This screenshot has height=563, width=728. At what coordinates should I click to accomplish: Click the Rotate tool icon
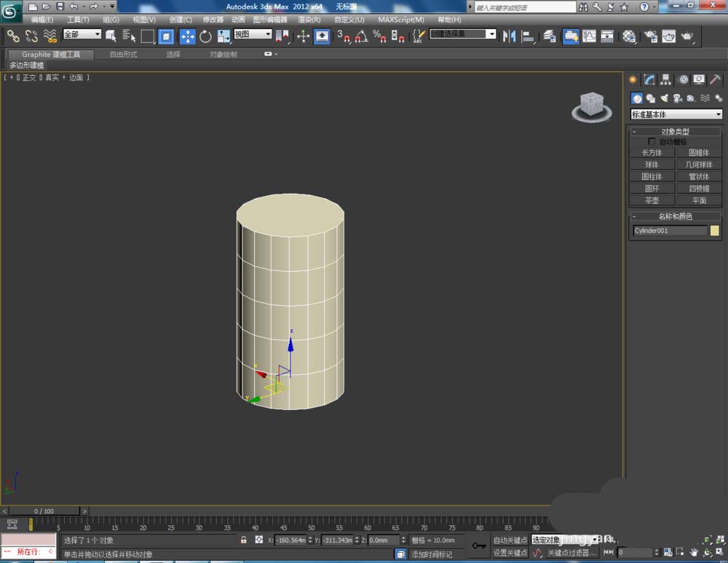tap(205, 36)
